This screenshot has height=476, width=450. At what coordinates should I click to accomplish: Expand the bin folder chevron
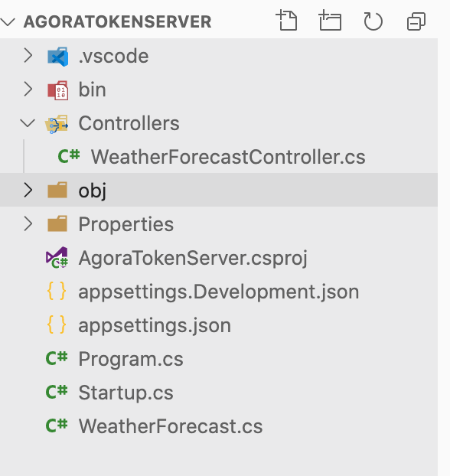click(28, 90)
